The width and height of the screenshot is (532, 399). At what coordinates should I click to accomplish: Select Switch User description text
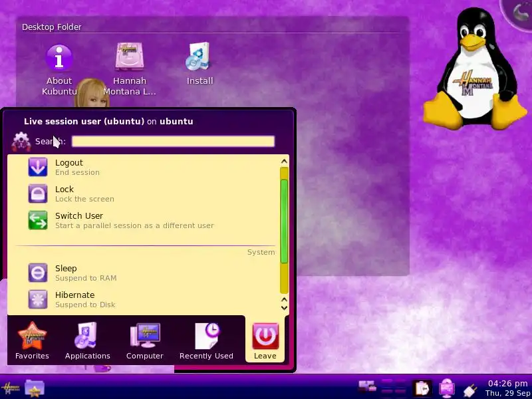(134, 225)
